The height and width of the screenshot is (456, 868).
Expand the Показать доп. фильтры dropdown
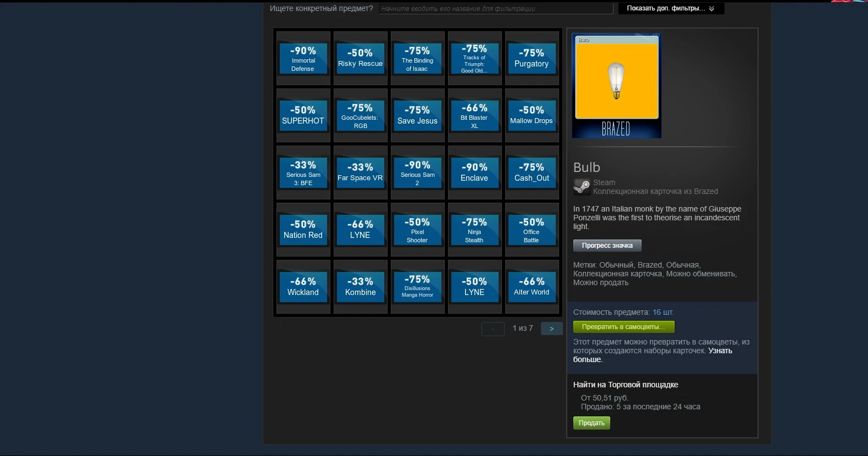[x=671, y=8]
